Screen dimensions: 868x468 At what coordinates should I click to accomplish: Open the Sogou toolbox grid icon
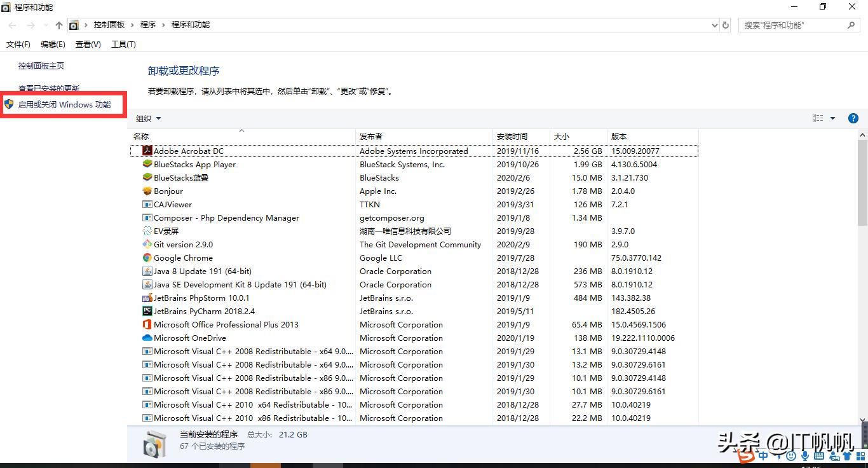tap(860, 456)
